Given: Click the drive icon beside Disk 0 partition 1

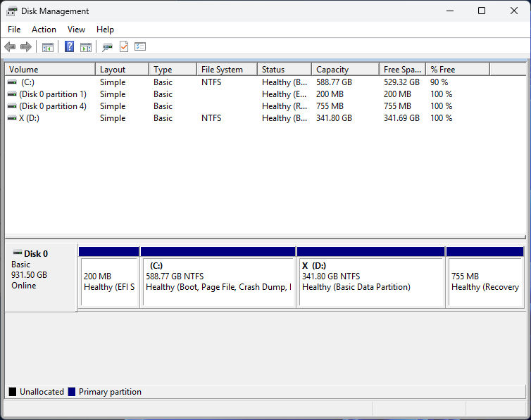Looking at the screenshot, I should [12, 94].
